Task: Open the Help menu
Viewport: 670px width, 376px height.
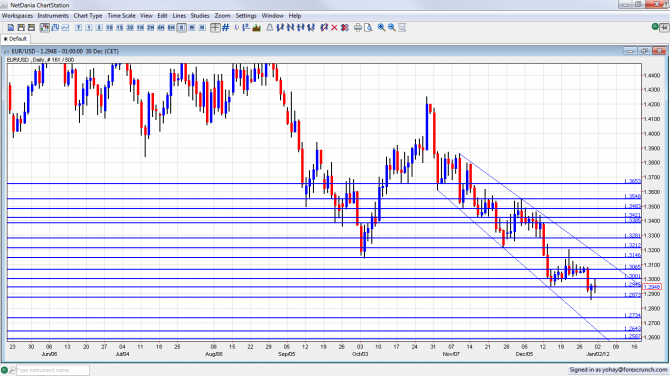Action: click(x=295, y=16)
